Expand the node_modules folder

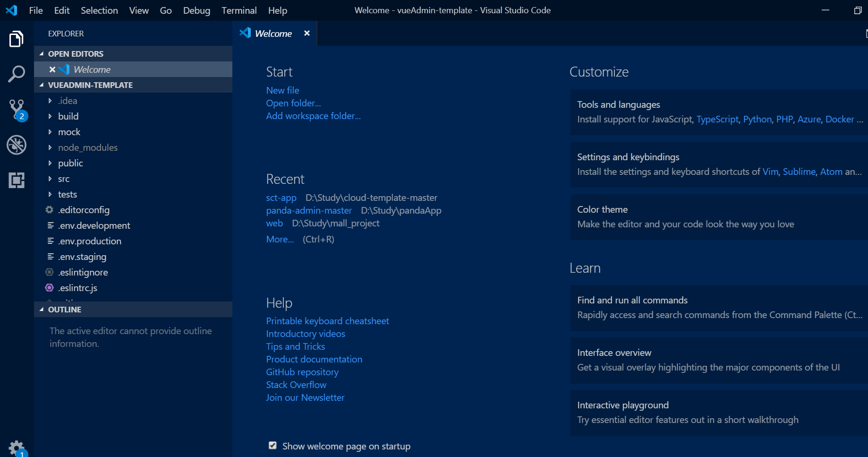[x=50, y=147]
